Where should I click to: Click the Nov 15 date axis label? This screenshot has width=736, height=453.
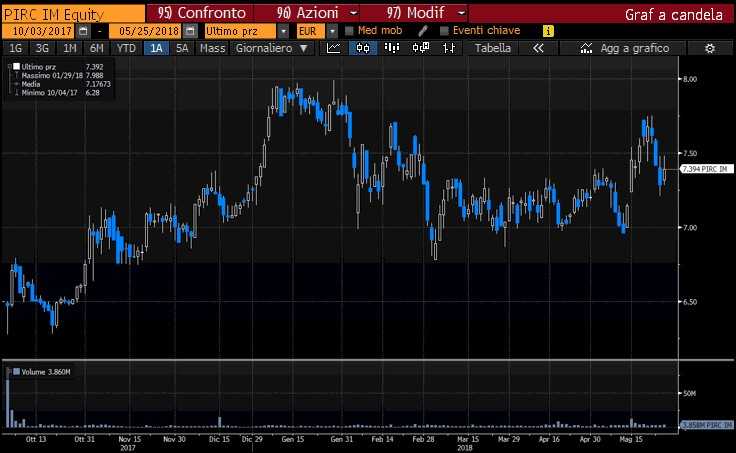click(x=130, y=439)
